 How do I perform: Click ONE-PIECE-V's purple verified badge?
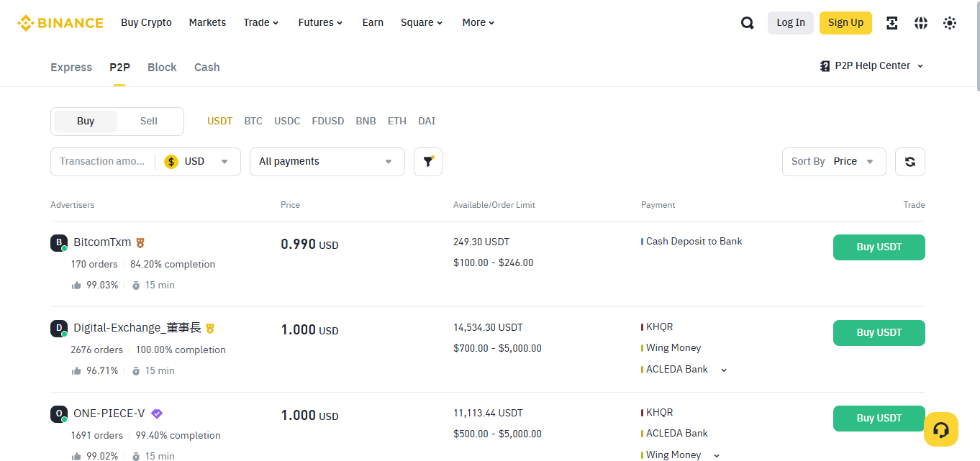point(157,414)
